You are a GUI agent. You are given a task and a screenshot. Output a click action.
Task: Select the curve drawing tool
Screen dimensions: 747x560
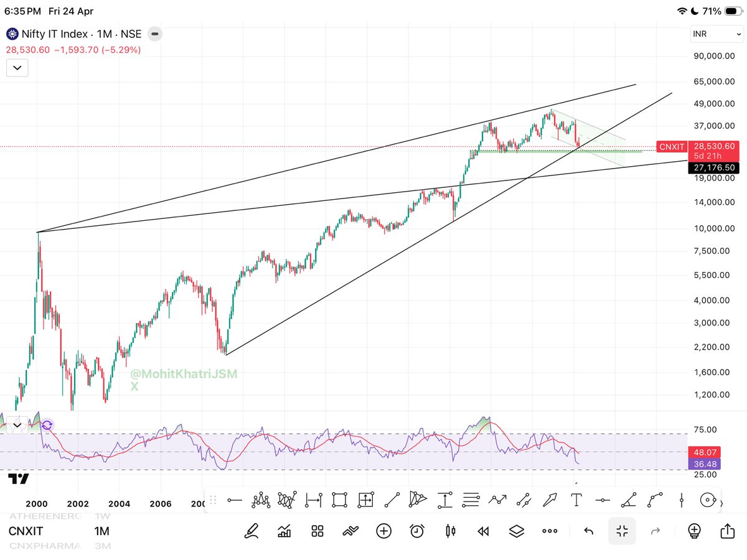[655, 500]
